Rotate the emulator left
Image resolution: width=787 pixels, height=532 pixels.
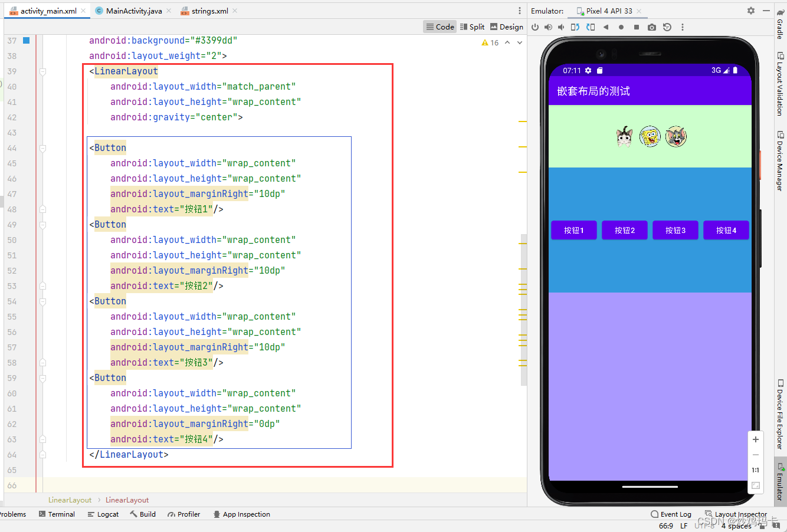tap(575, 27)
